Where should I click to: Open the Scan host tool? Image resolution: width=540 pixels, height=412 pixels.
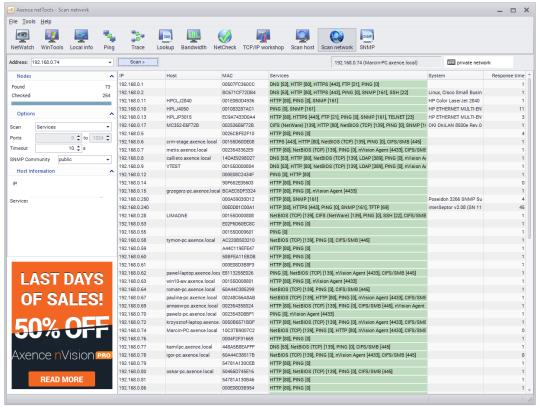[x=302, y=40]
